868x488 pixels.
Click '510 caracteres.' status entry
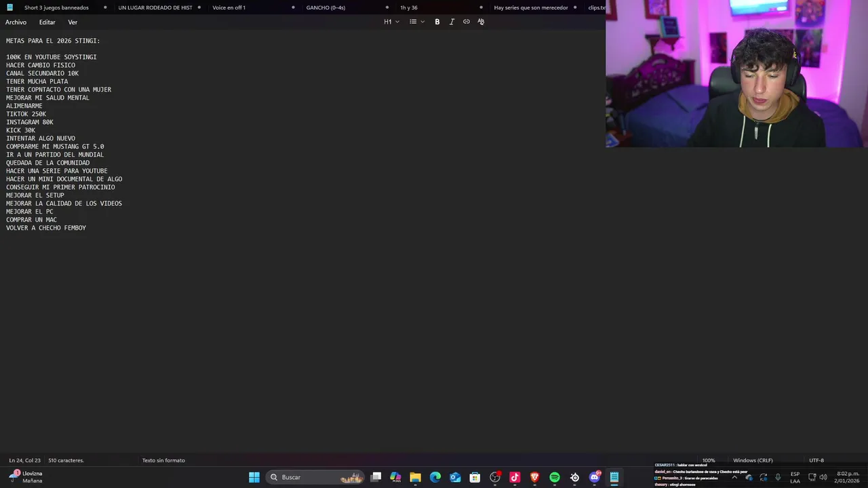(x=66, y=460)
